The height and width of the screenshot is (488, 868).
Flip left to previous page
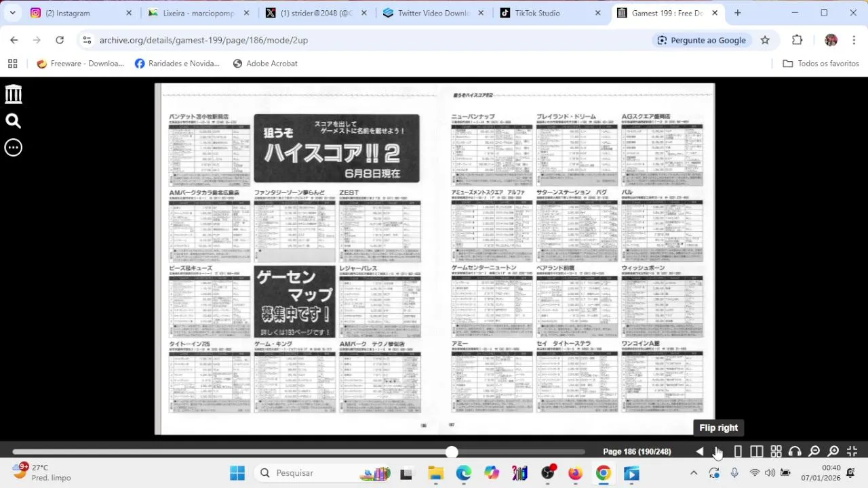pos(699,451)
